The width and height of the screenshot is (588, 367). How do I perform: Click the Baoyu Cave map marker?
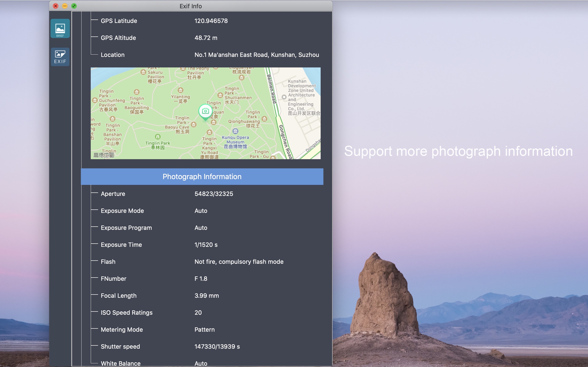coord(194,125)
